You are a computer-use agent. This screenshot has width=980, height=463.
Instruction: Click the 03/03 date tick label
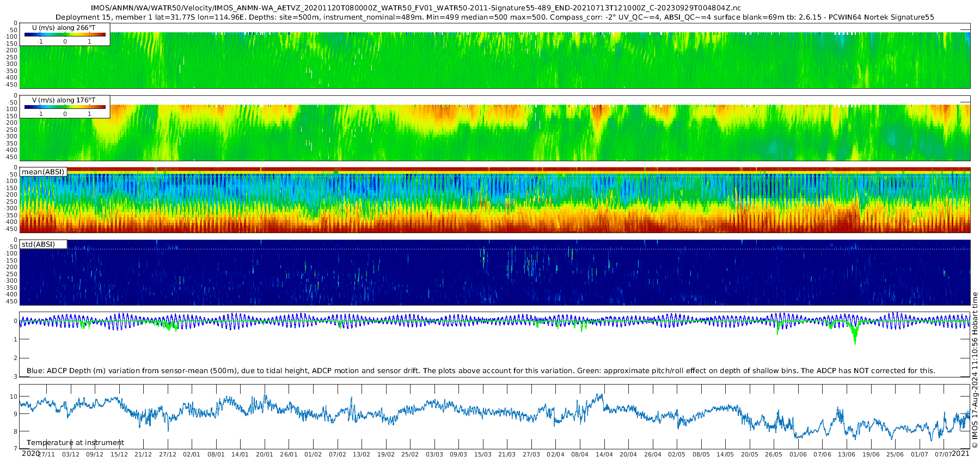click(x=434, y=454)
